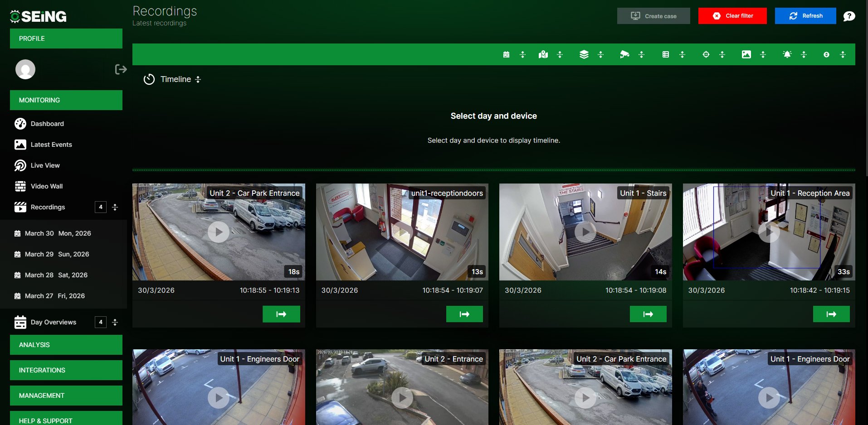This screenshot has height=425, width=868.
Task: Expand the alarm bell filter options arrow
Action: pyautogui.click(x=804, y=55)
